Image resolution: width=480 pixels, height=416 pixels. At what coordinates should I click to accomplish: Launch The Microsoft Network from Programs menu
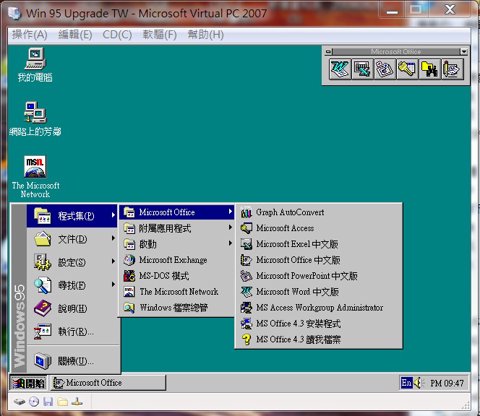[x=177, y=292]
